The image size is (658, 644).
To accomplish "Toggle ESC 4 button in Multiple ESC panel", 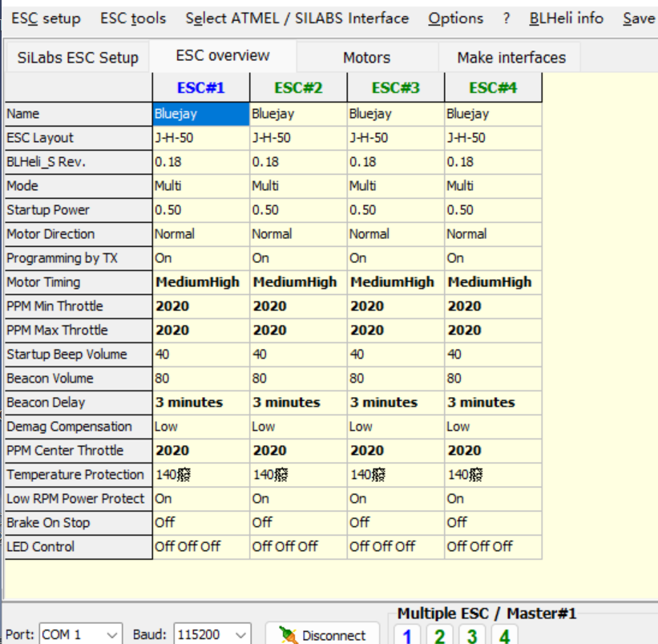I will click(504, 636).
